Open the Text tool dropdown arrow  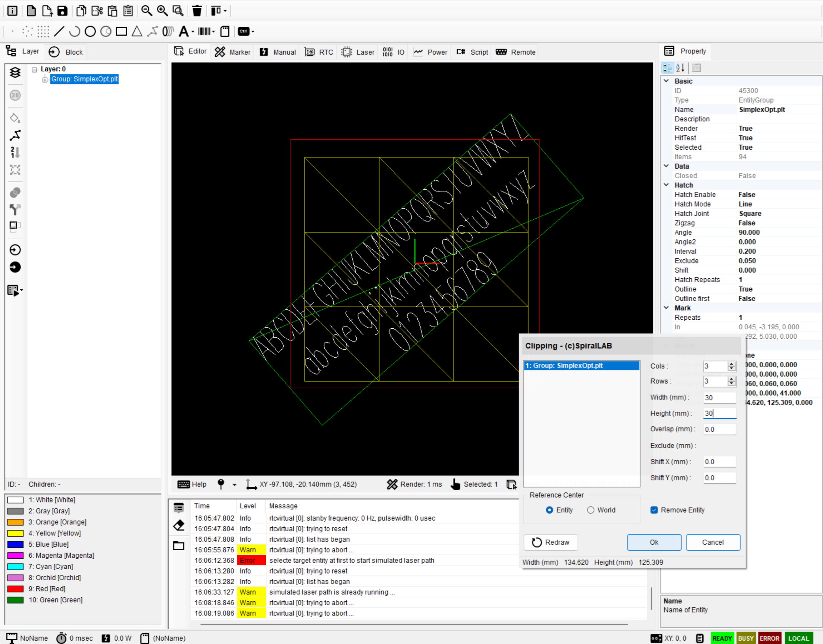coord(193,31)
